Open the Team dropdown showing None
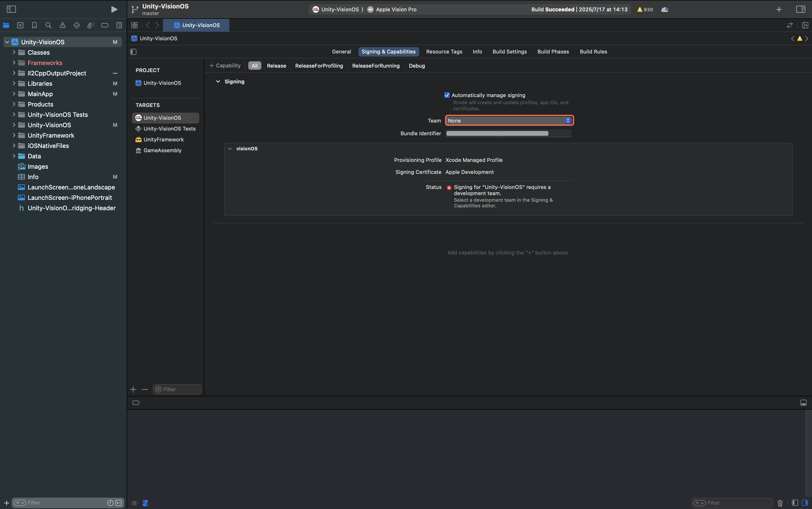The image size is (812, 509). [509, 120]
